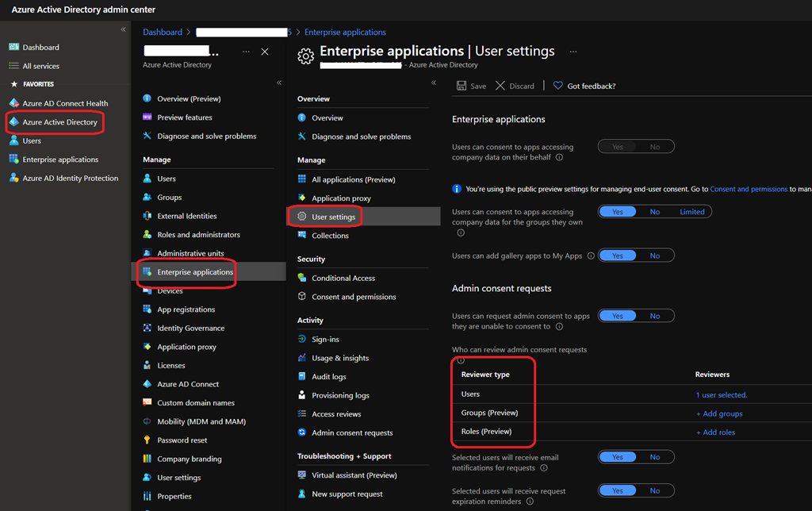
Task: Set admin consent request toggle to No
Action: [x=654, y=316]
